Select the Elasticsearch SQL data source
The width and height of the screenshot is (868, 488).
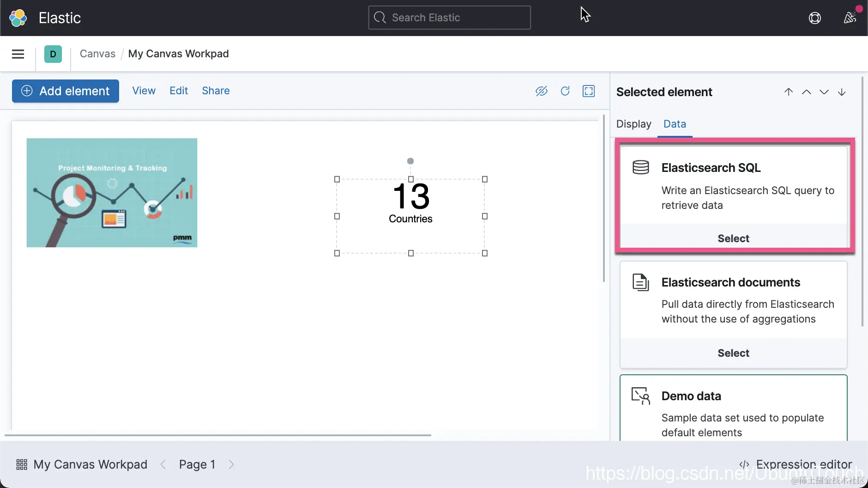733,238
